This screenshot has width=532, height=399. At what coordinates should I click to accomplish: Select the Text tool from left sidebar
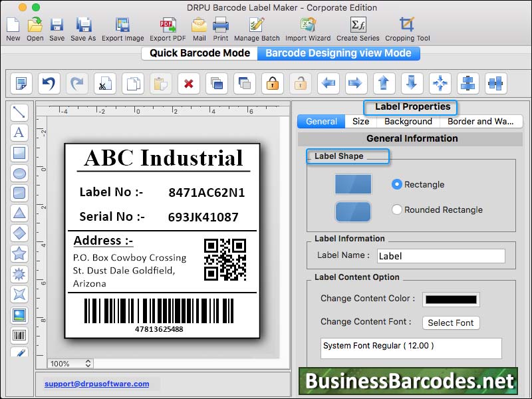[19, 133]
